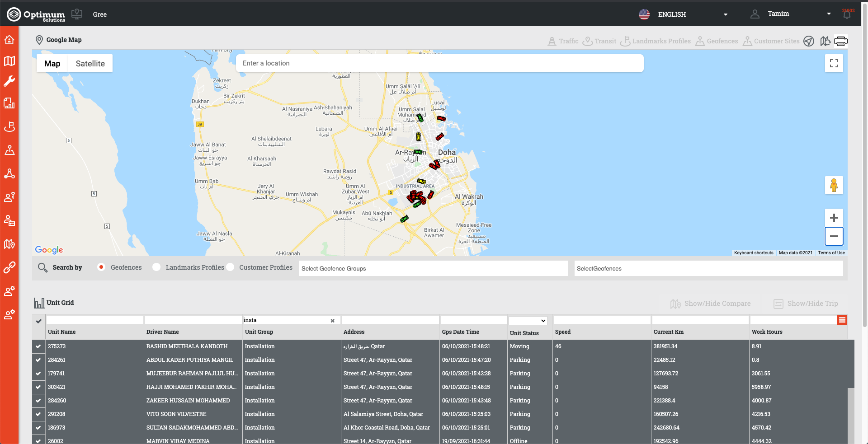Zoom in on the map
This screenshot has height=444, width=868.
(x=834, y=218)
